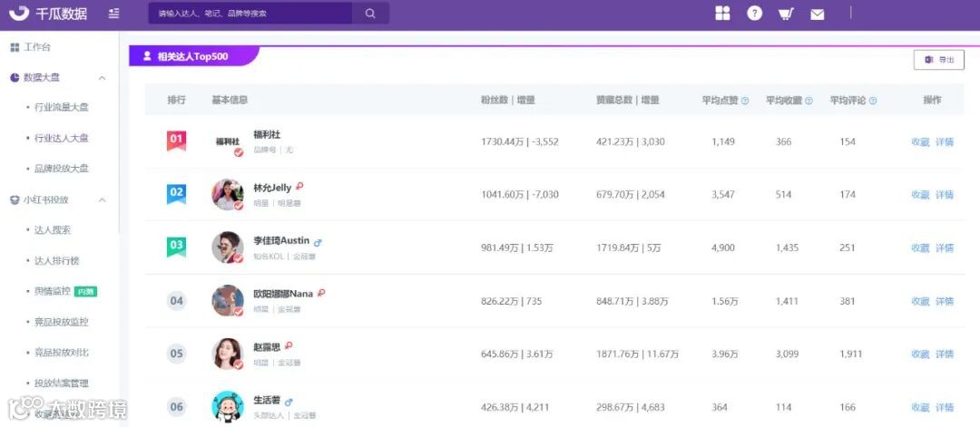This screenshot has width=980, height=427.
Task: Open the help question mark icon
Action: [x=754, y=13]
